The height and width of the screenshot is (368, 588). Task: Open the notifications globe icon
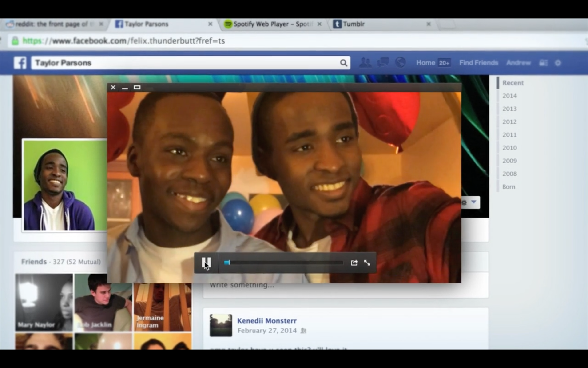point(400,62)
